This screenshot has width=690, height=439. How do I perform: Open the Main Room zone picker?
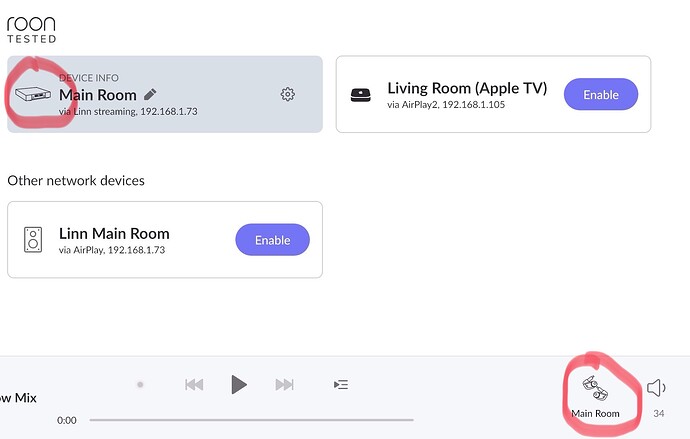(x=595, y=397)
